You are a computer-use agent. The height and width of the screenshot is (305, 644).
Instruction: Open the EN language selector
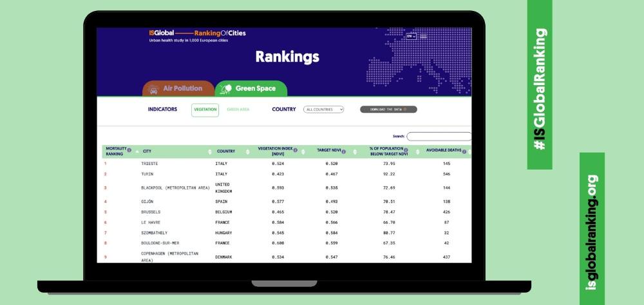(x=411, y=36)
